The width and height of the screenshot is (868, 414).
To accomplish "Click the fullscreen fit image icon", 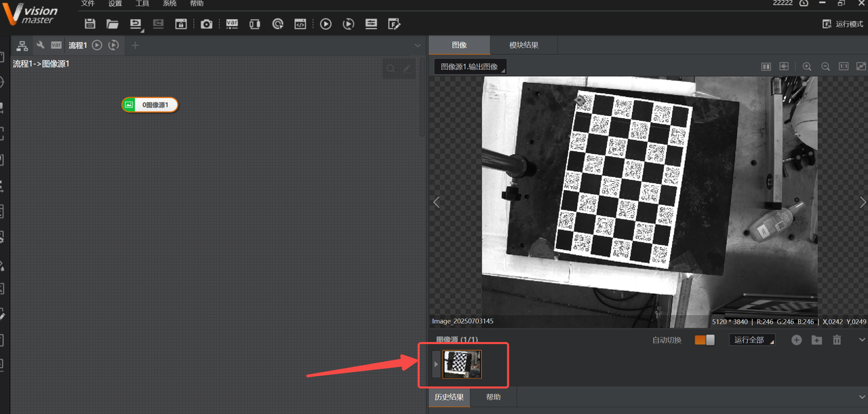I will [x=861, y=67].
